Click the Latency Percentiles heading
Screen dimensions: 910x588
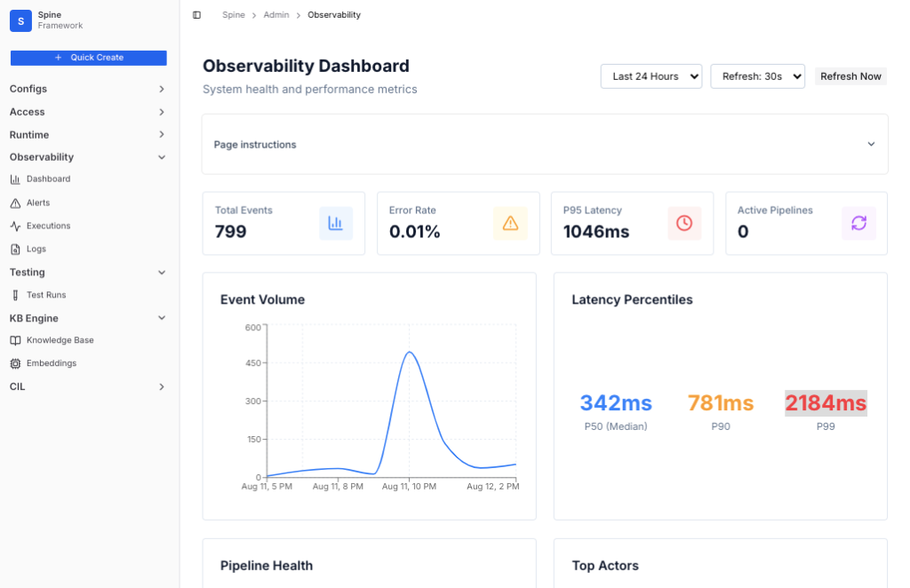tap(632, 300)
